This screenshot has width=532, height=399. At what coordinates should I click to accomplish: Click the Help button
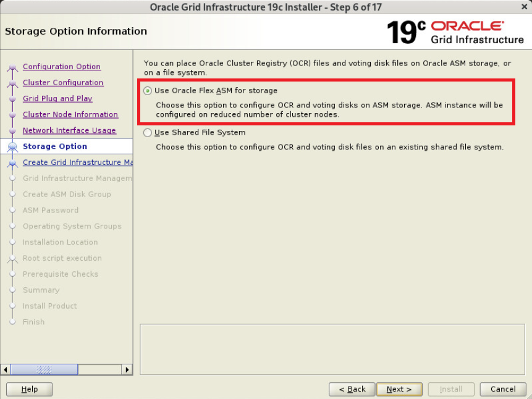tap(30, 389)
